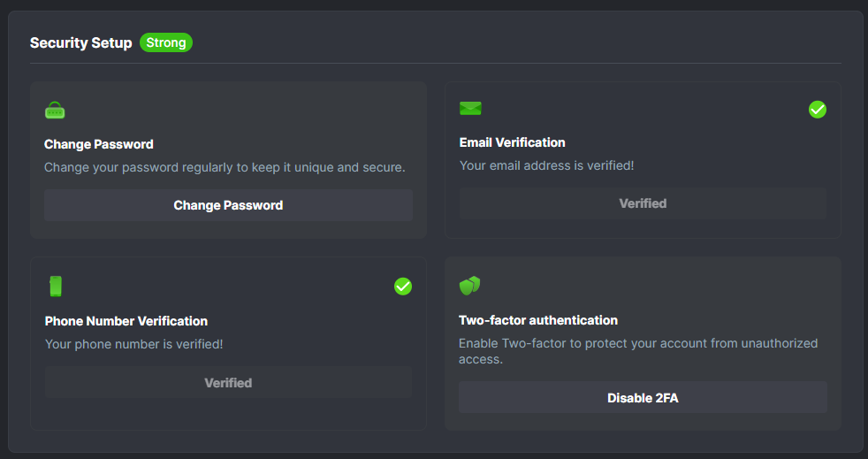
Task: Click the Email Verification card title
Action: (513, 142)
